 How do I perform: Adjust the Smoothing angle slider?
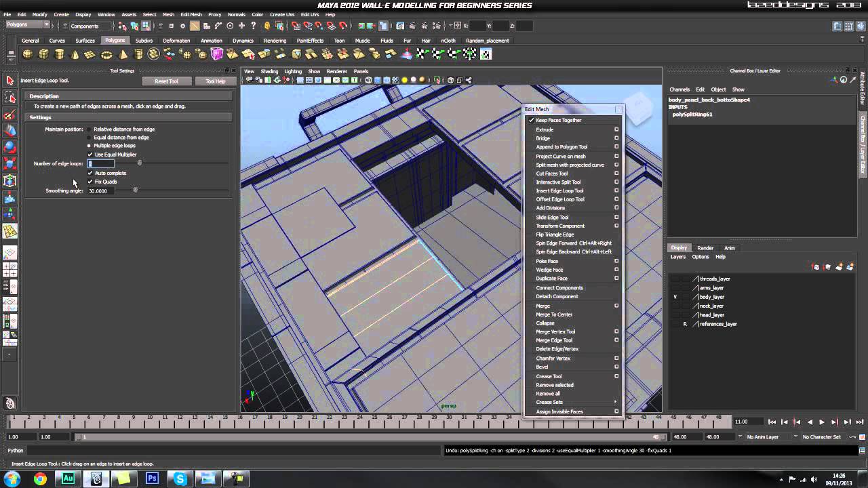tap(136, 190)
